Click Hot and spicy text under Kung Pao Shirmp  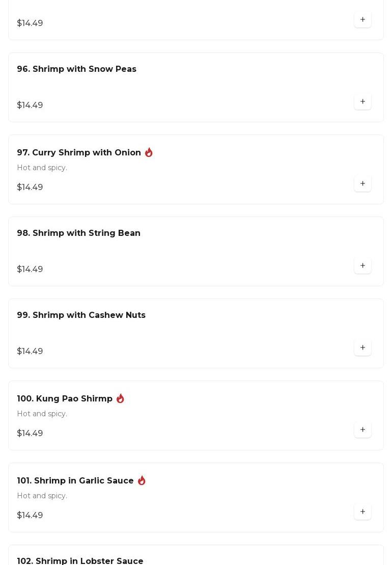[x=42, y=414]
